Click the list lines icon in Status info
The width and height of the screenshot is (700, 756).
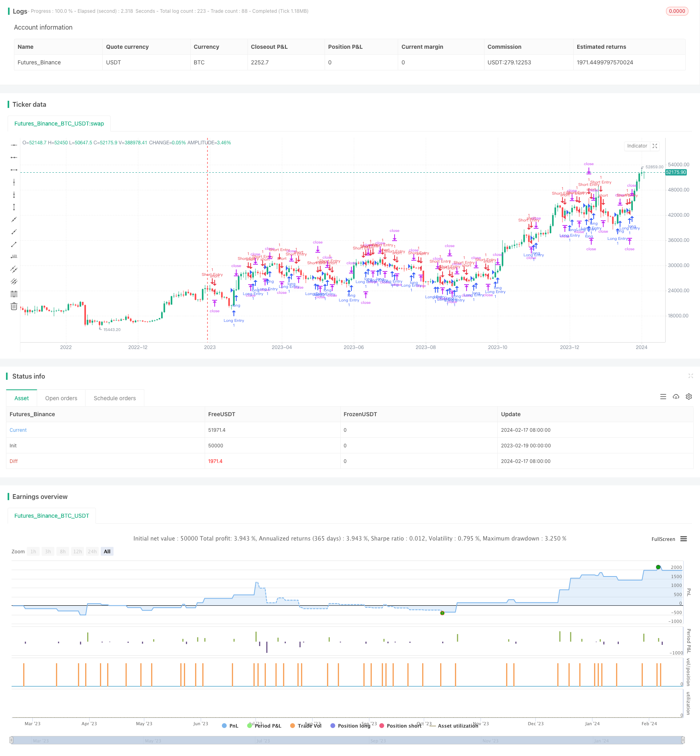pos(663,397)
